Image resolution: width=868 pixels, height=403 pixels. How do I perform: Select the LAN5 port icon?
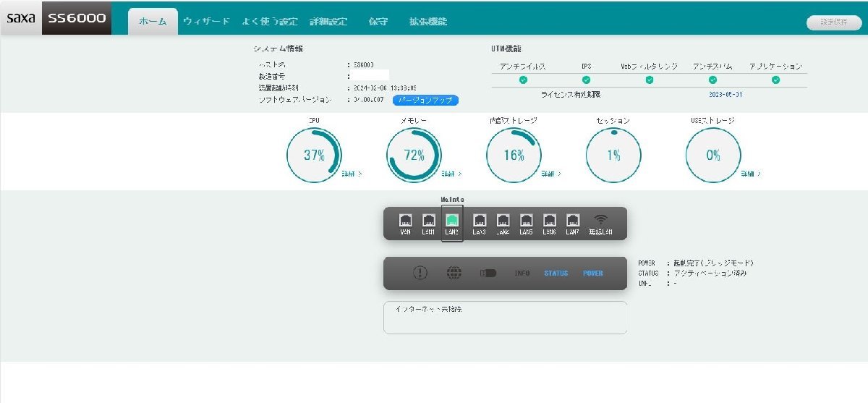tap(526, 219)
